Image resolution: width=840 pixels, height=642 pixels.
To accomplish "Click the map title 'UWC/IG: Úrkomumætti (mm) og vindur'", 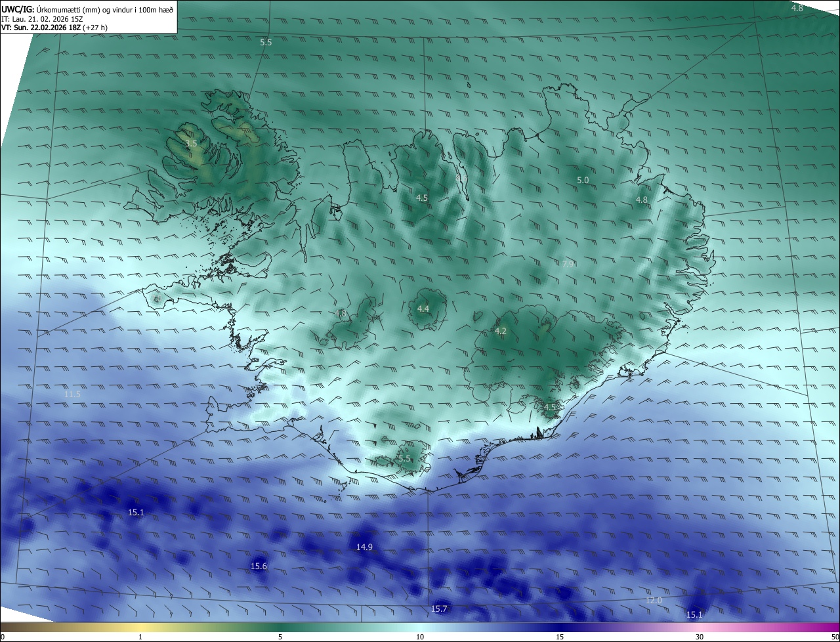I will pyautogui.click(x=87, y=9).
